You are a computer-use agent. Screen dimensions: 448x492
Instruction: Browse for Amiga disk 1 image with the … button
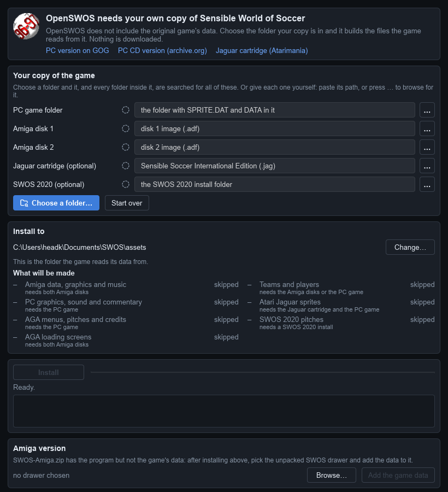(x=427, y=128)
